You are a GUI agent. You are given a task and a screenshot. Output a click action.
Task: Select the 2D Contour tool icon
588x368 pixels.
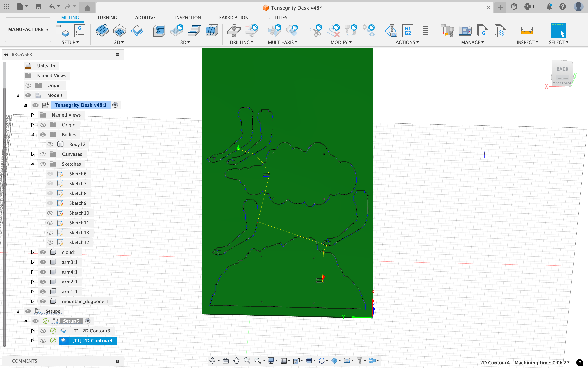click(x=137, y=31)
